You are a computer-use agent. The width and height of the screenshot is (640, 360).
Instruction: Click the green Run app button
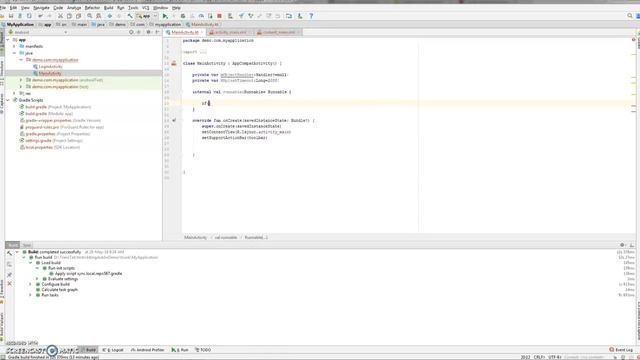click(x=165, y=16)
